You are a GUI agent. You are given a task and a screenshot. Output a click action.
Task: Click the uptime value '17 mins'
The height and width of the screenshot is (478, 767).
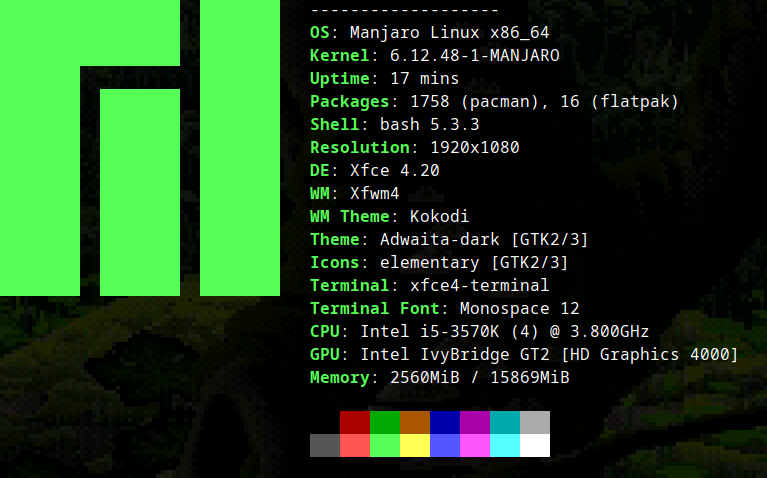[x=425, y=79]
